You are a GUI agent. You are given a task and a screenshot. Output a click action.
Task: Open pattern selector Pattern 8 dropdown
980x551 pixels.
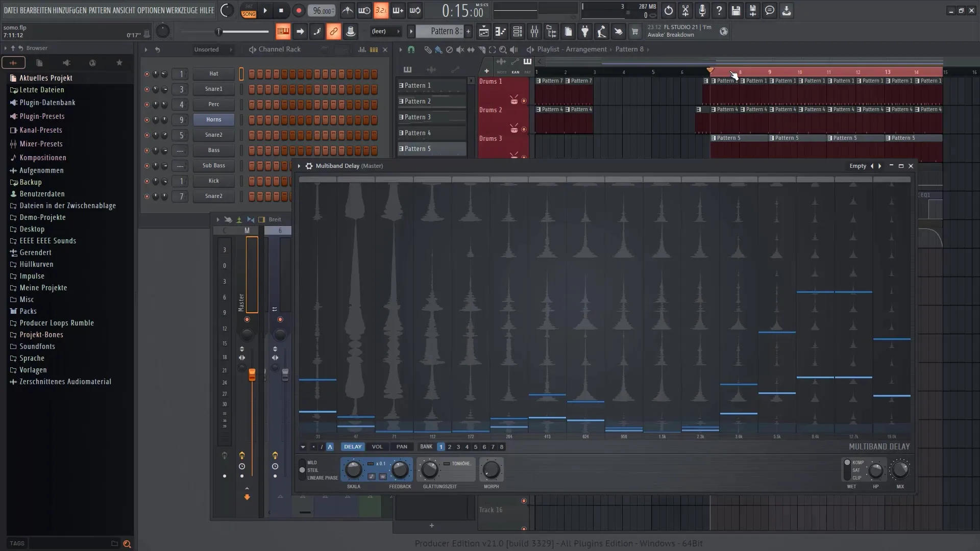tap(439, 31)
